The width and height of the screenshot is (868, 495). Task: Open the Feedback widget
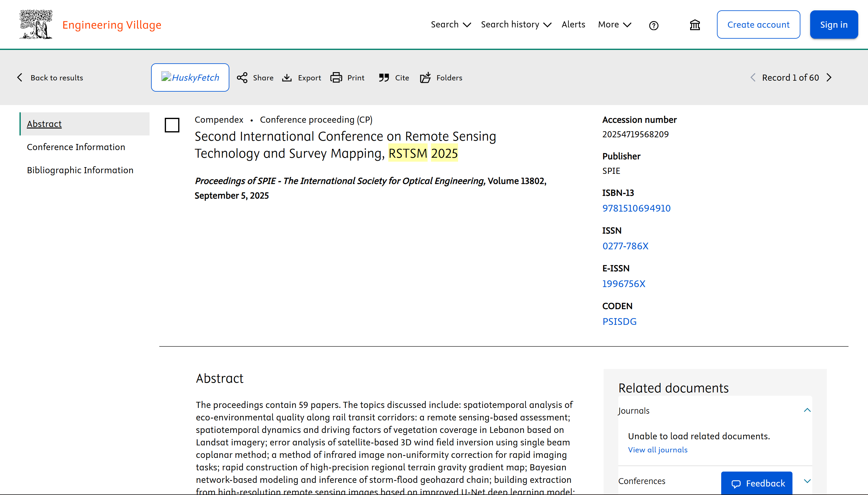757,483
